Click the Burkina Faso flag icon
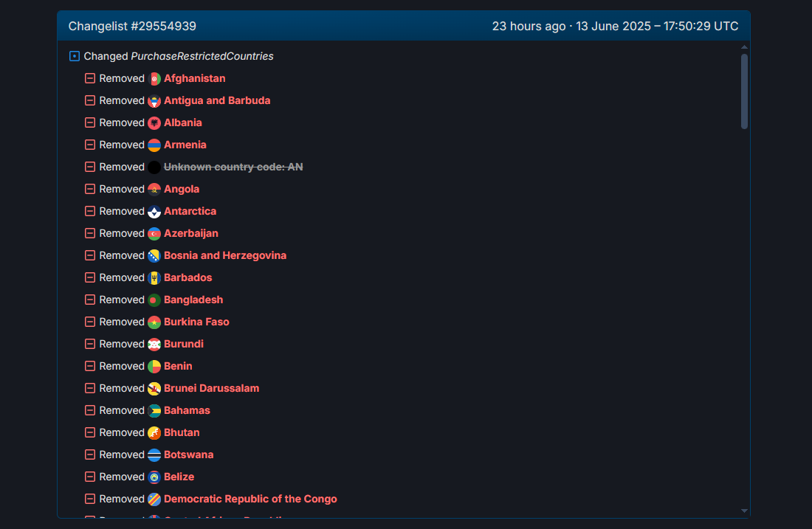Image resolution: width=812 pixels, height=529 pixels. (154, 322)
